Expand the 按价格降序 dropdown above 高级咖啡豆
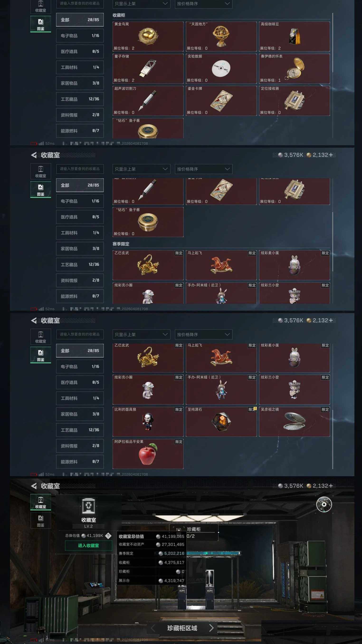362x644 pixels. pyautogui.click(x=203, y=4)
